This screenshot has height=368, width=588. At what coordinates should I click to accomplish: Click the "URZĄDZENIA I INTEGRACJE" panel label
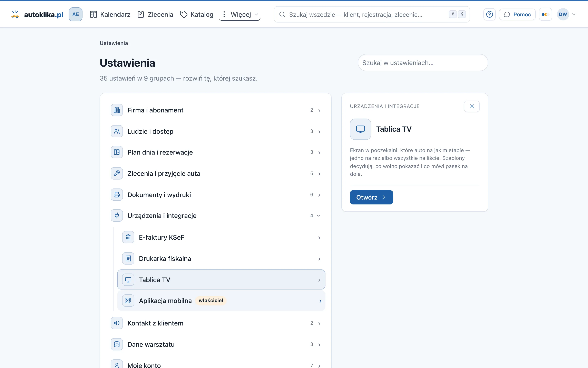385,106
